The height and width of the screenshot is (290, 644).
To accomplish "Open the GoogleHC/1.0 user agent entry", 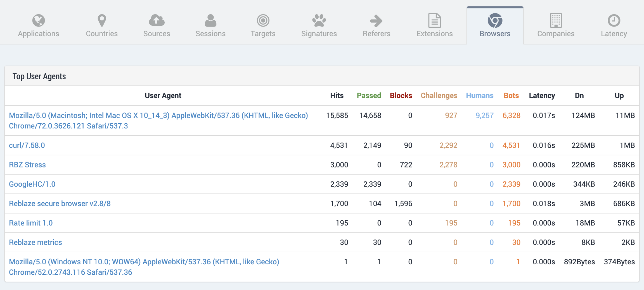I will pyautogui.click(x=32, y=184).
